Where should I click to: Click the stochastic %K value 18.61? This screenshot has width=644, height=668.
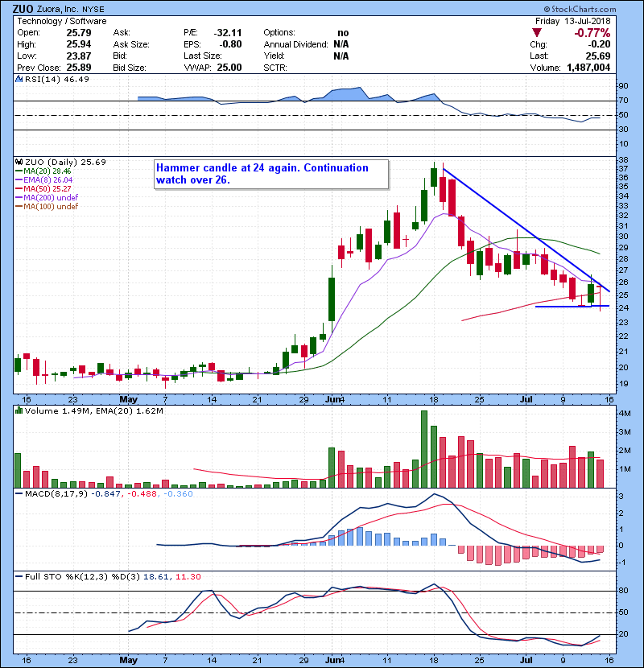click(156, 577)
